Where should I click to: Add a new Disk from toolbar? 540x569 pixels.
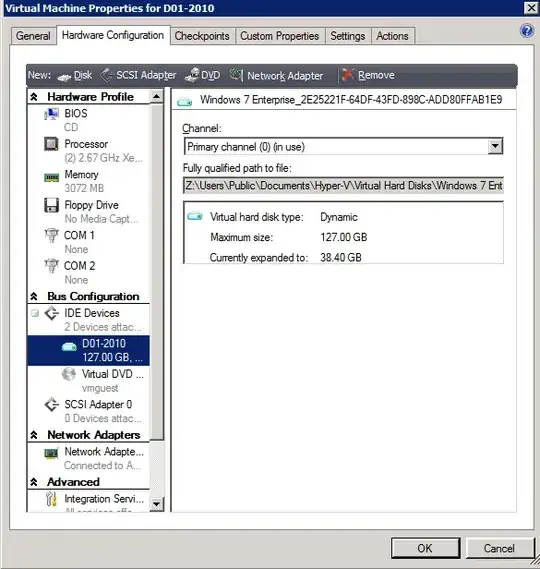coord(75,75)
